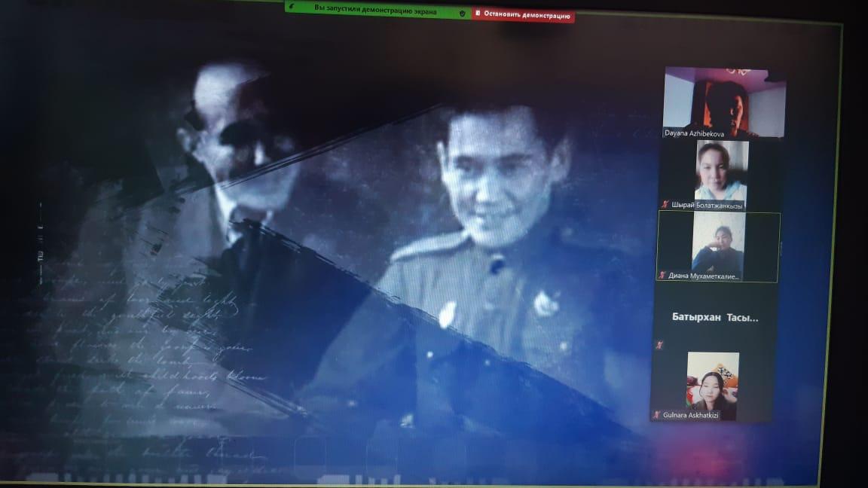Click the green Вы запустили демонстрацию экрана banner

pos(378,9)
